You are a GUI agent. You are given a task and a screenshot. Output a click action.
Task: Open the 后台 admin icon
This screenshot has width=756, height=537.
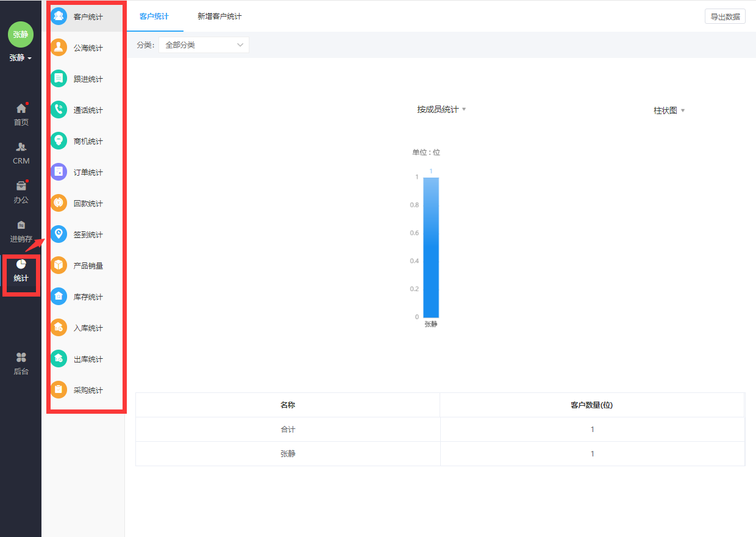pyautogui.click(x=21, y=358)
